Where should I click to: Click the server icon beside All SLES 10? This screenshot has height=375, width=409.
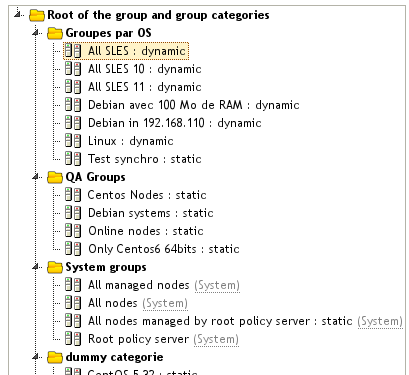click(x=73, y=69)
